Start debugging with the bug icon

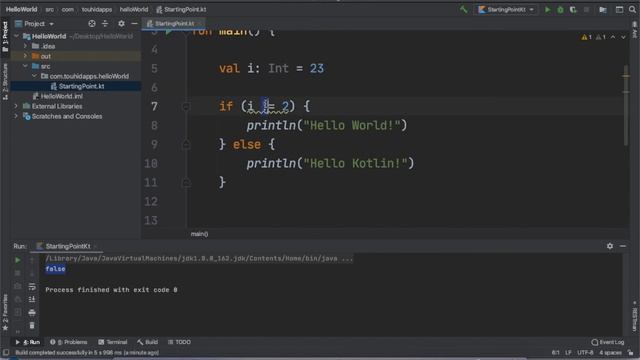point(560,9)
